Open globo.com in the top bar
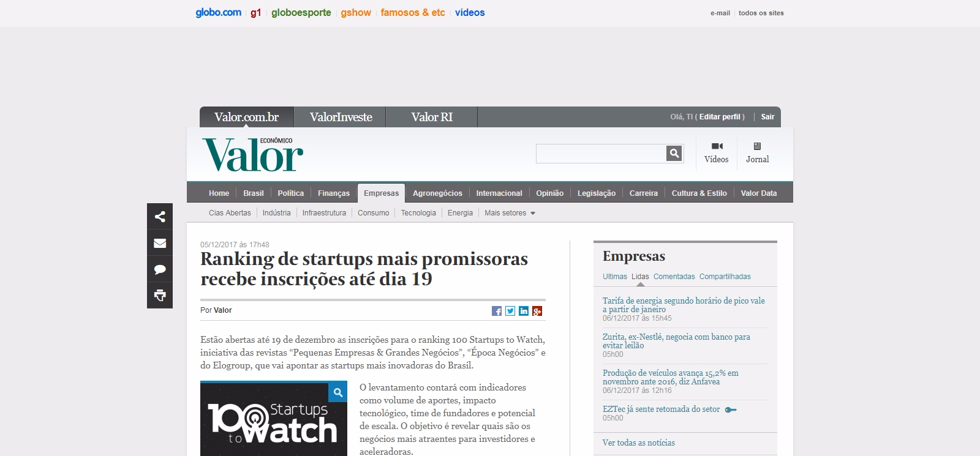Image resolution: width=980 pixels, height=456 pixels. coord(219,12)
